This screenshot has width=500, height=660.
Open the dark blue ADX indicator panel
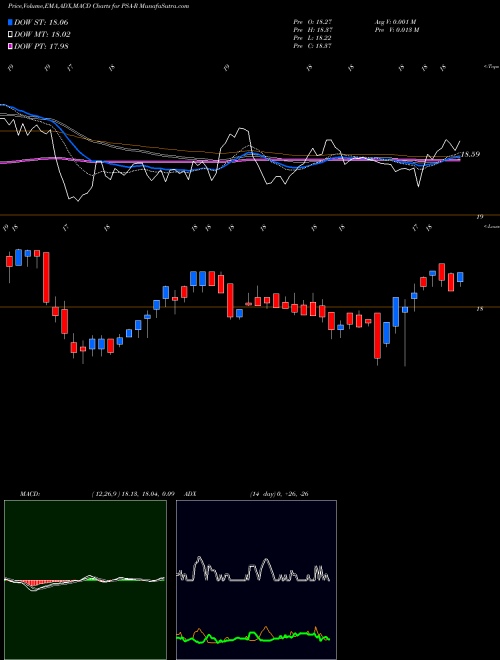256,580
